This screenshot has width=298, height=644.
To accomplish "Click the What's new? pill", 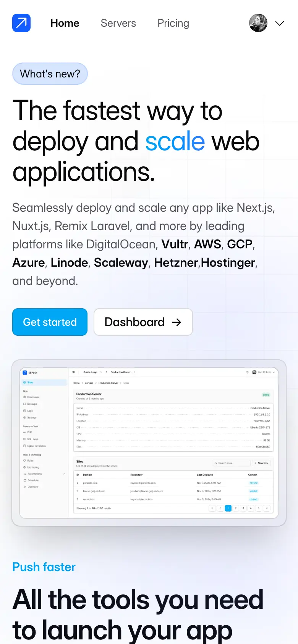I will (x=50, y=74).
